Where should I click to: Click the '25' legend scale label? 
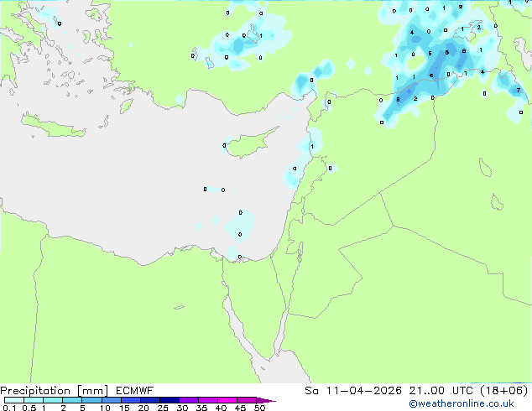click(163, 408)
